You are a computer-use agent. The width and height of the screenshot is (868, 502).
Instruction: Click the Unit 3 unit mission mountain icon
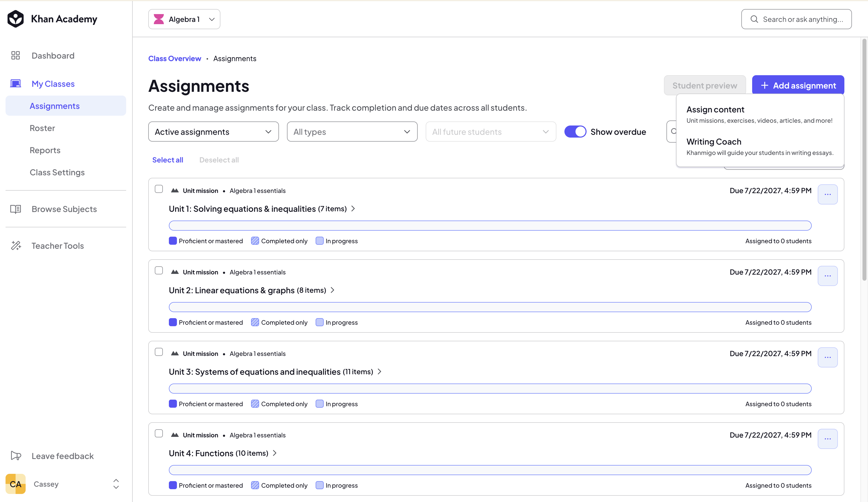[175, 353]
